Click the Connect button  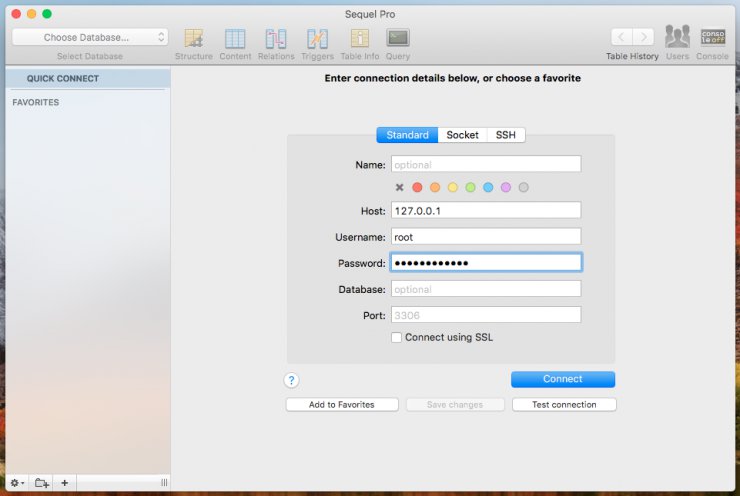pos(563,379)
